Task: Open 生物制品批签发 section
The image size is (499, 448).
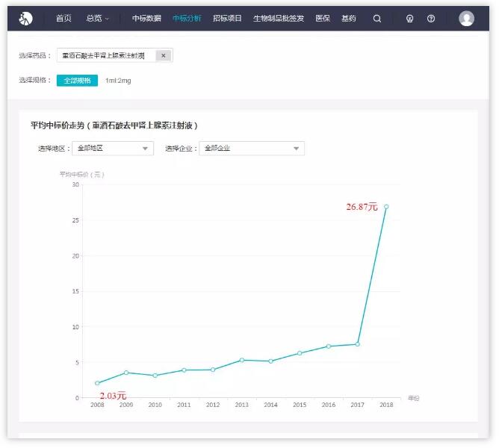Action: tap(279, 19)
